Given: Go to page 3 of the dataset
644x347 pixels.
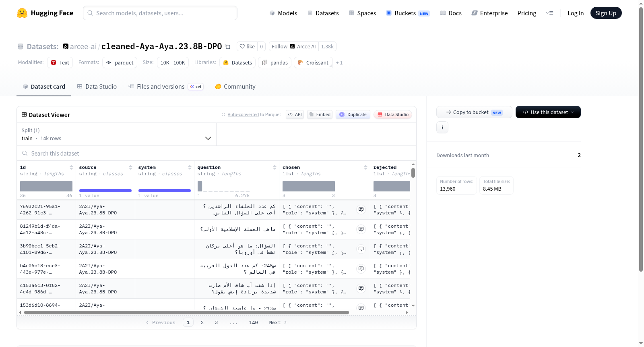Looking at the screenshot, I should click(x=216, y=322).
